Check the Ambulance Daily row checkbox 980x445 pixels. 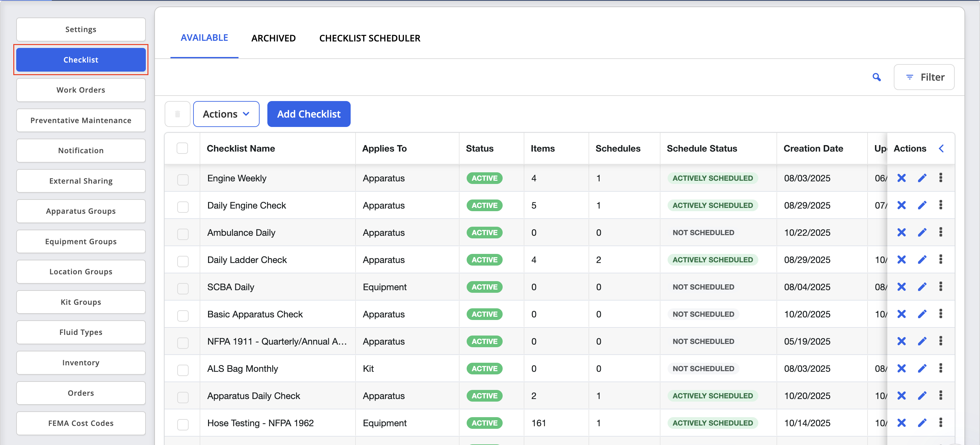pos(183,234)
